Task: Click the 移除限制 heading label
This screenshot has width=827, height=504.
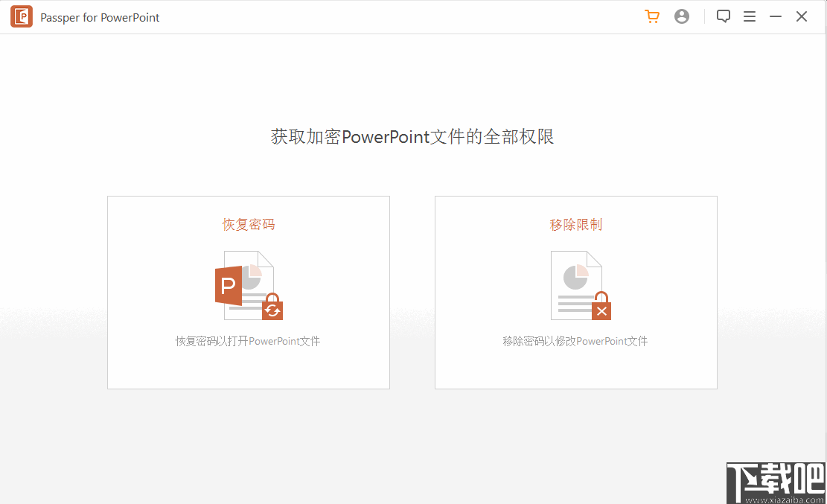Action: point(575,224)
